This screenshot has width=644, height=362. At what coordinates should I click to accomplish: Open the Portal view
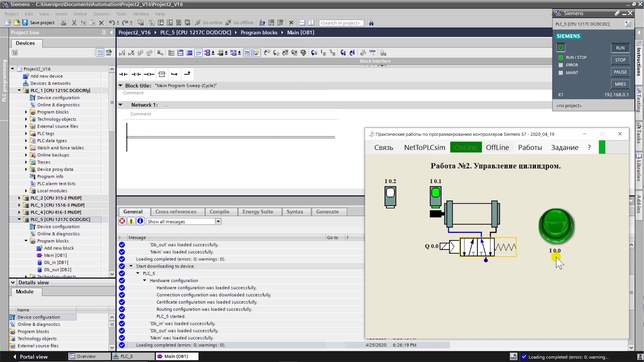pyautogui.click(x=31, y=356)
